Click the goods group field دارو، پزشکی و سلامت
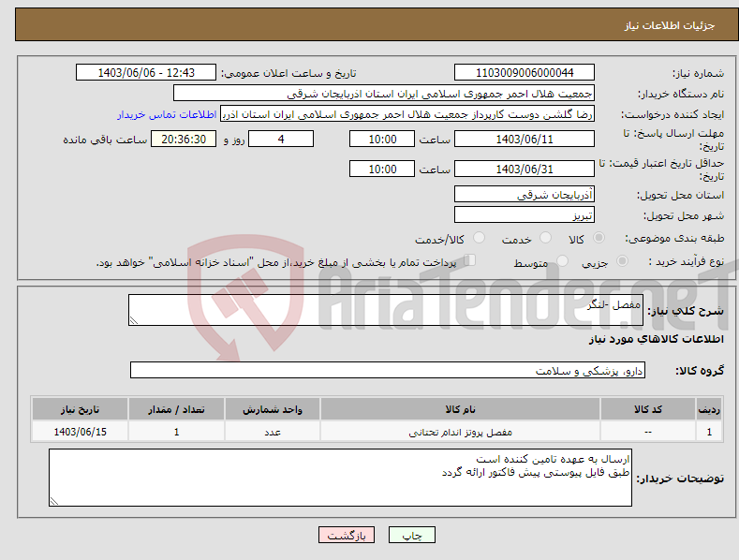This screenshot has height=560, width=739. coord(388,371)
